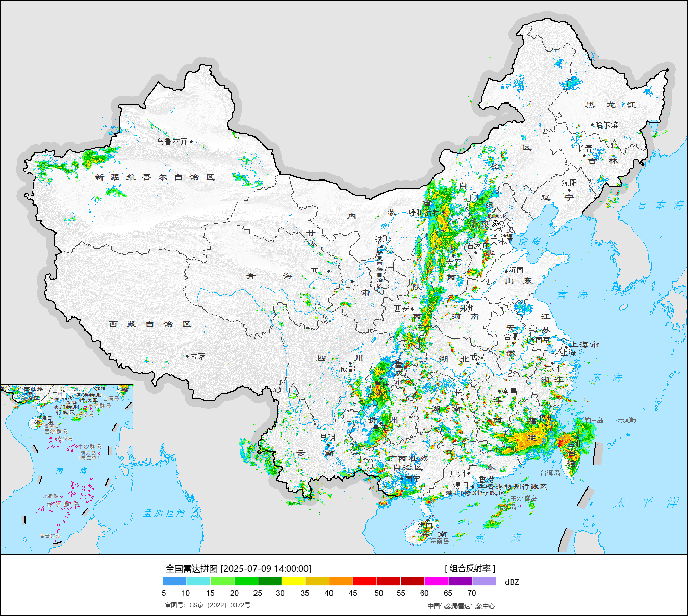This screenshot has height=616, width=688.
Task: Select the blue 5–10 dBZ legend swatch
Action: [x=174, y=581]
